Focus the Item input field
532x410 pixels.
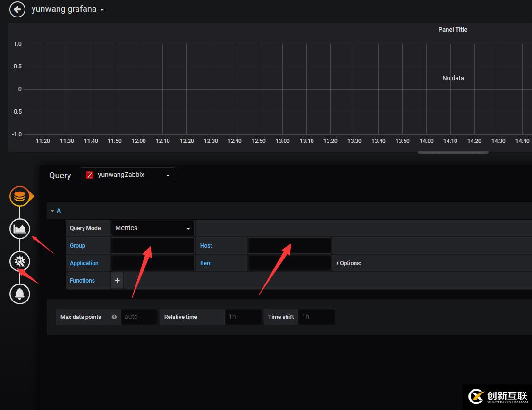click(x=289, y=263)
